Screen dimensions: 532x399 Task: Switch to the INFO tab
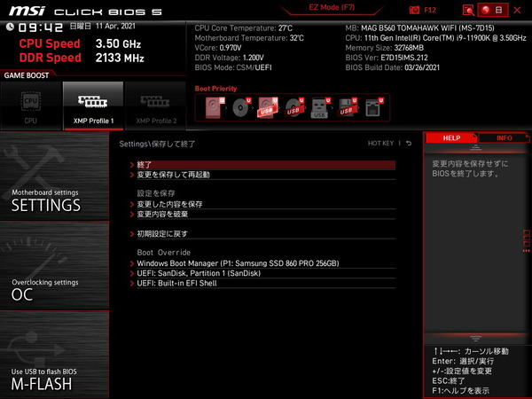[x=504, y=138]
